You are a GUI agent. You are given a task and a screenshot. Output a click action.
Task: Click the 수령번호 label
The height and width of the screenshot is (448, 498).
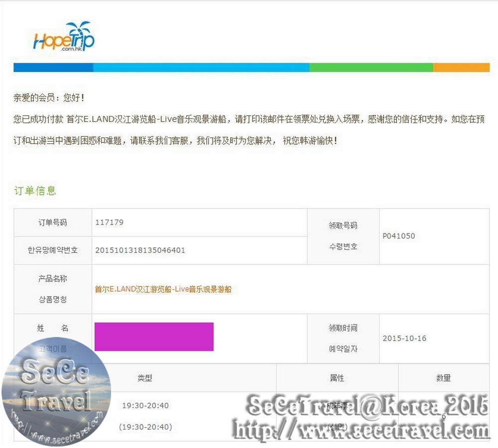[343, 246]
